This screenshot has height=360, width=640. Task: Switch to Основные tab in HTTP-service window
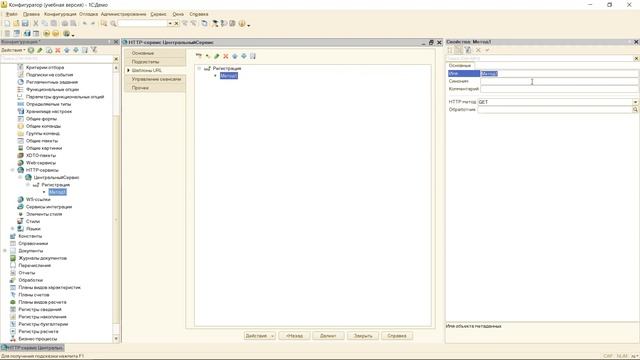point(155,53)
